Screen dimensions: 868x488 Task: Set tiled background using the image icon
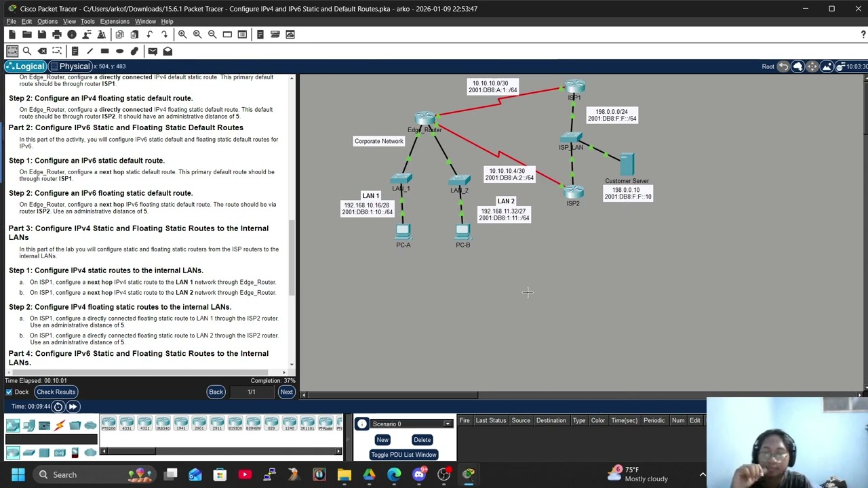point(827,66)
